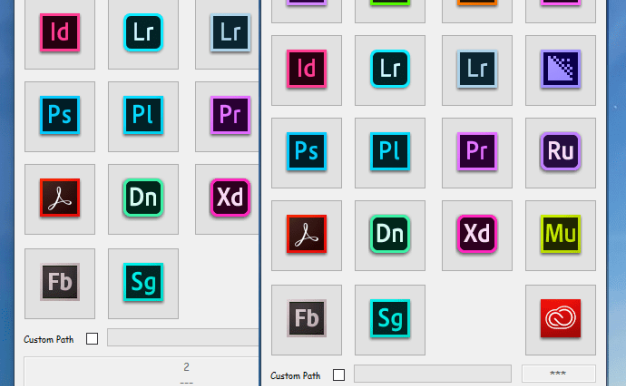Viewport: 626px width, 386px height.
Task: Enable Custom Path checkbox in the background window
Action: pyautogui.click(x=92, y=338)
